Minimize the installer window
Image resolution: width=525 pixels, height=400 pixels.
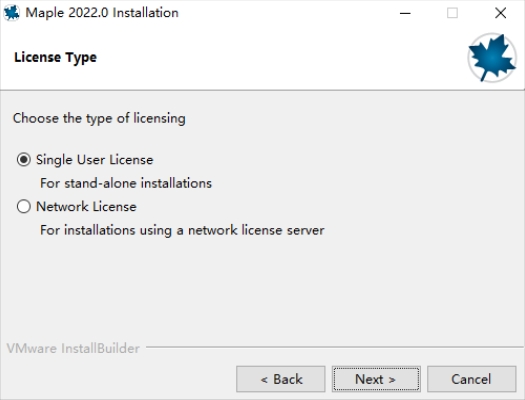pos(405,13)
